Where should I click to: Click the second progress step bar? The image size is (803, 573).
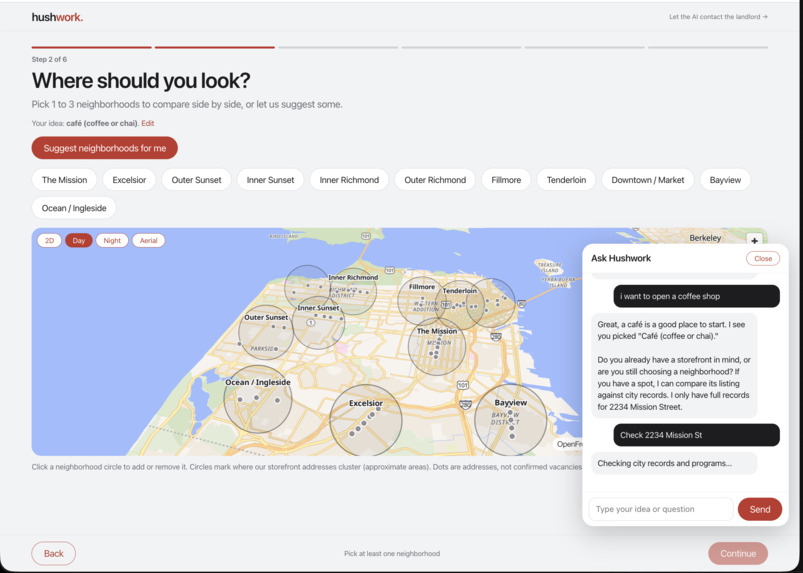pyautogui.click(x=215, y=47)
